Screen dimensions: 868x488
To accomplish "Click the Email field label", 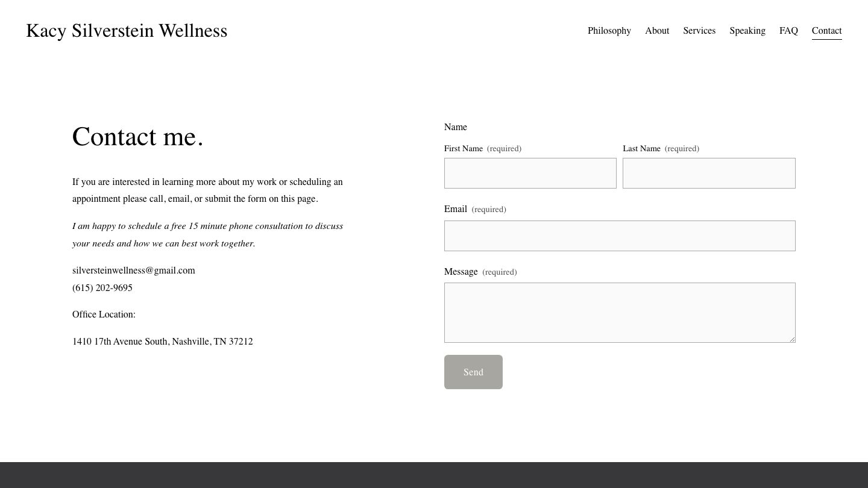I will [x=456, y=209].
